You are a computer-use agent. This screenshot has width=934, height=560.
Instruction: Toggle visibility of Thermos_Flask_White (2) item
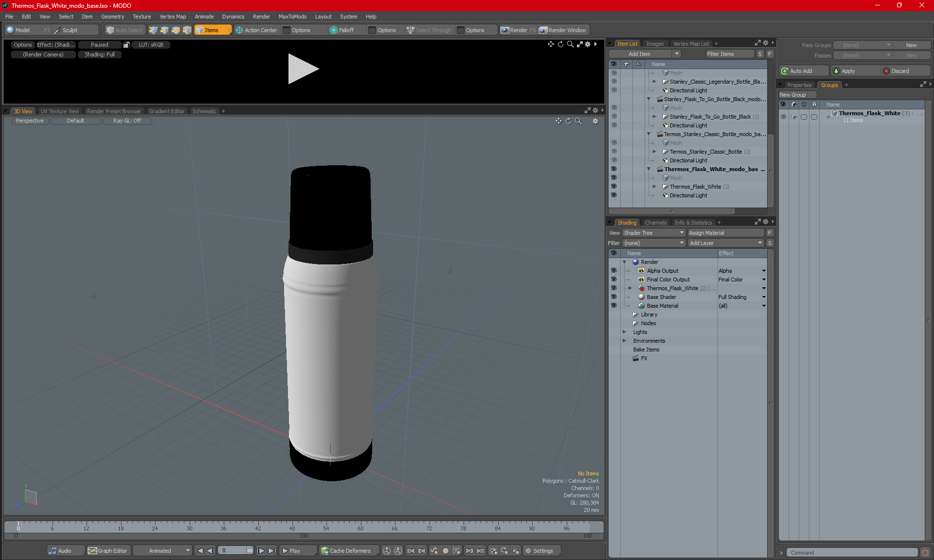click(613, 187)
